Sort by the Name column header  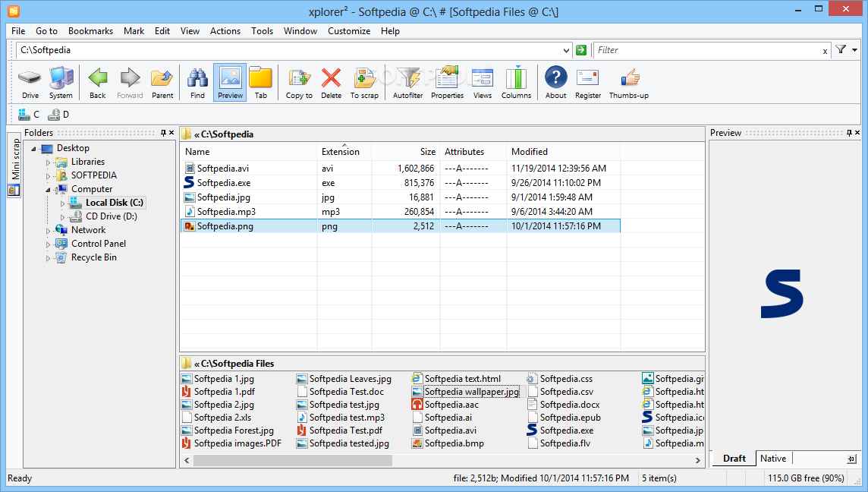[249, 152]
